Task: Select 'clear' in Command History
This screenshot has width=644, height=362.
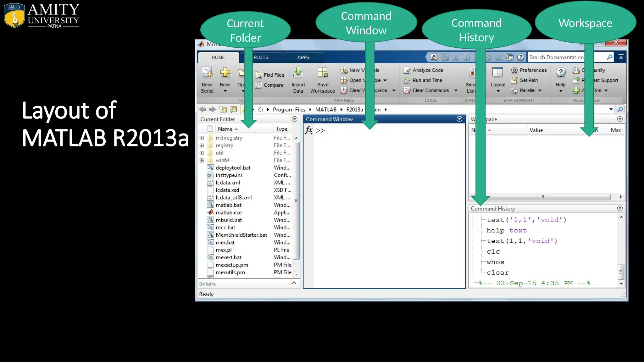Action: coord(497,273)
